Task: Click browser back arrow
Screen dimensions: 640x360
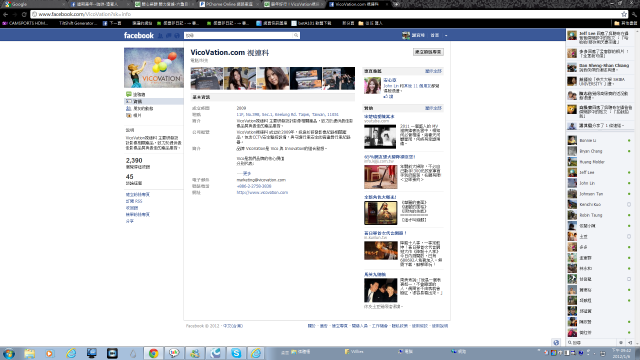Action: pos(6,14)
